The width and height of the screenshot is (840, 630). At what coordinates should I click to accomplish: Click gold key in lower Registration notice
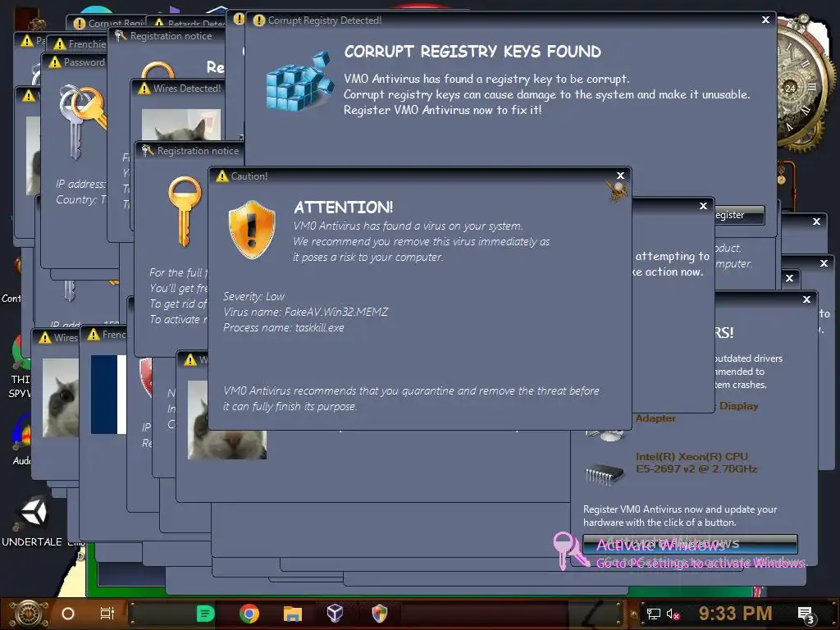pos(185,212)
